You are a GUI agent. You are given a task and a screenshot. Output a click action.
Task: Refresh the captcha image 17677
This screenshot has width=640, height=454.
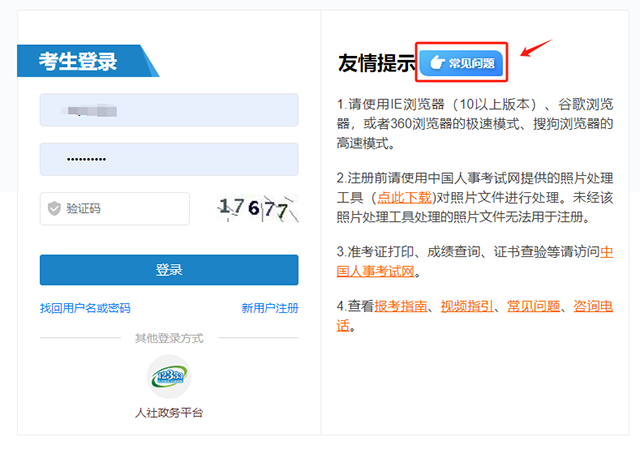tap(258, 209)
